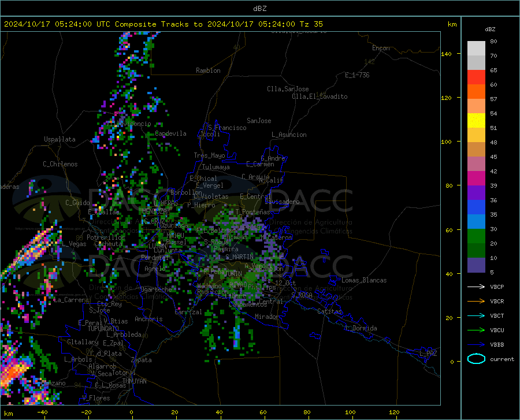Click the 'Tulumaya' map label

point(216,167)
